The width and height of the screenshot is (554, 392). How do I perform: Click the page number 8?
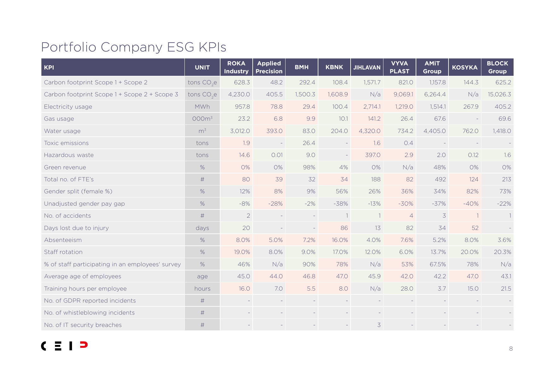pos(511,349)
